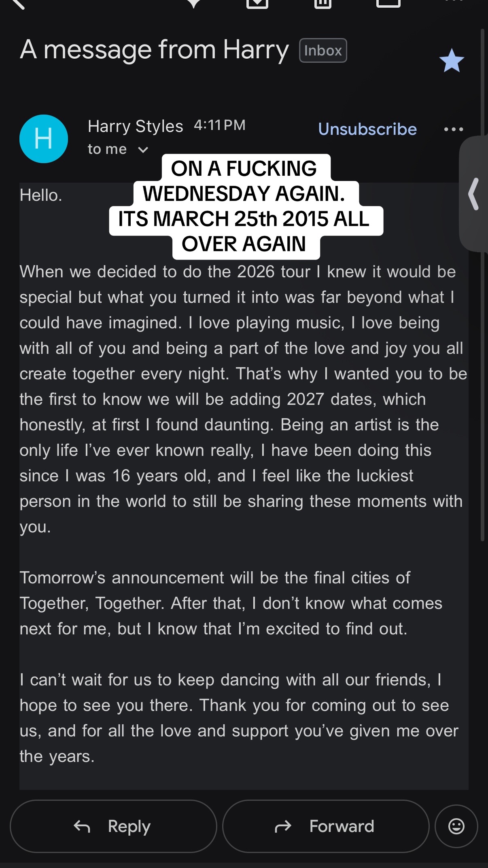Screen dimensions: 488x868
Task: Mark email as unread with envelope icon
Action: coord(388,3)
